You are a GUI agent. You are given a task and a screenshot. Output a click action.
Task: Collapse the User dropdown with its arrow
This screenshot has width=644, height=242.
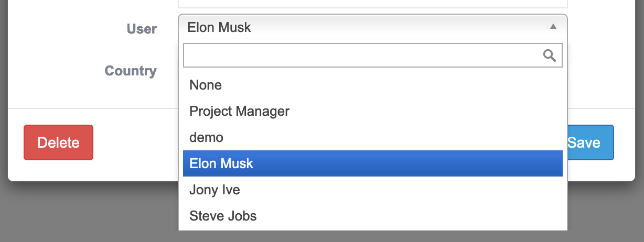point(553,26)
